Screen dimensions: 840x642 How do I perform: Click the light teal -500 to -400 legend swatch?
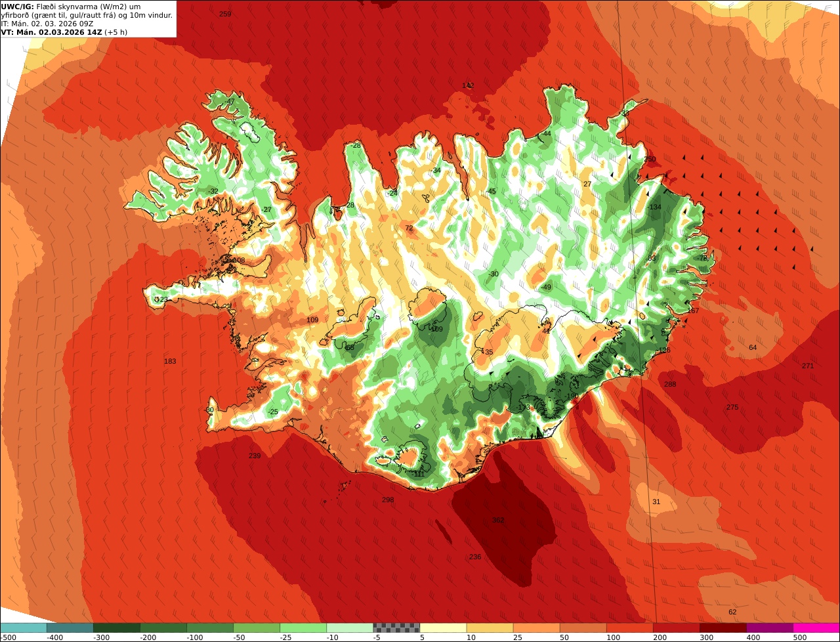point(23,628)
